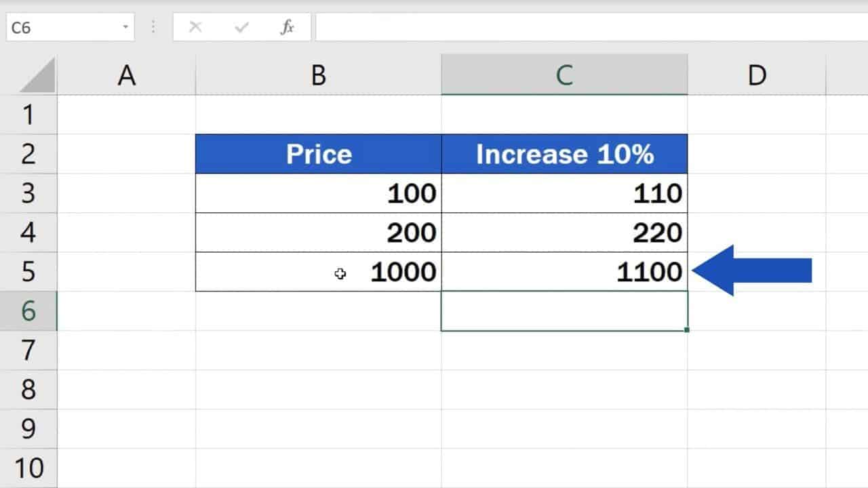Select column header C

click(x=565, y=75)
